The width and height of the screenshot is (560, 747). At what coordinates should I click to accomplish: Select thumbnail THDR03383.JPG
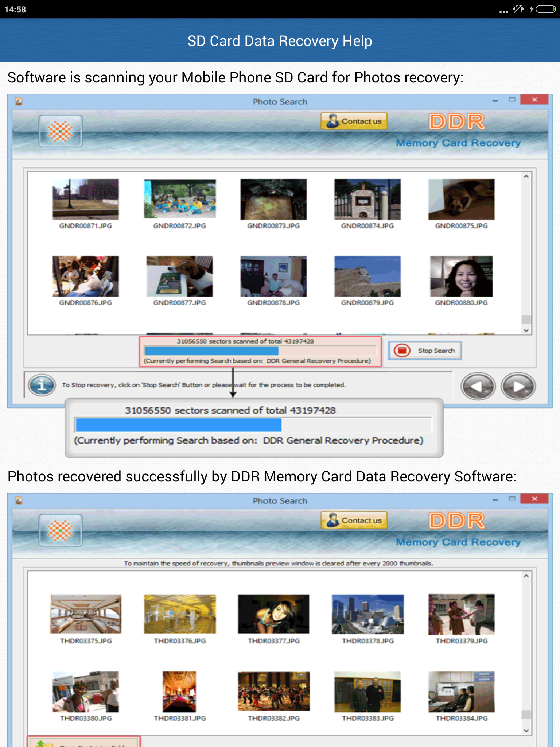click(x=367, y=692)
